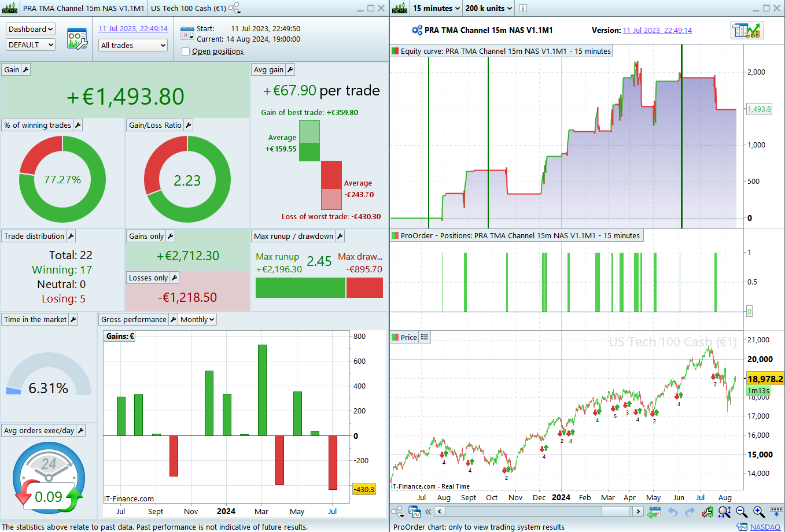This screenshot has width=785, height=532.
Task: Click the 1,493.8 equity value label
Action: point(759,109)
